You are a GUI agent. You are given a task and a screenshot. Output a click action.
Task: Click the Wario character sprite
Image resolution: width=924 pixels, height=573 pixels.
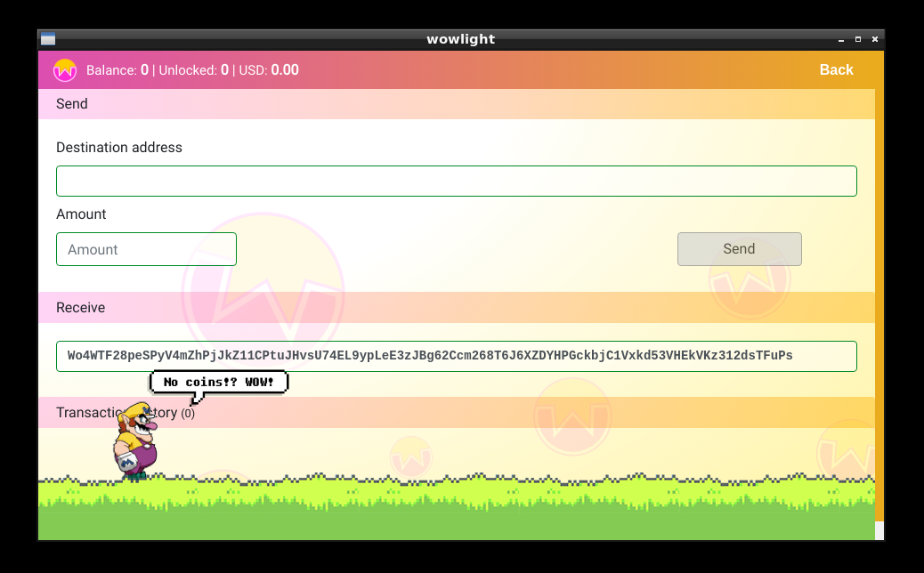[136, 440]
